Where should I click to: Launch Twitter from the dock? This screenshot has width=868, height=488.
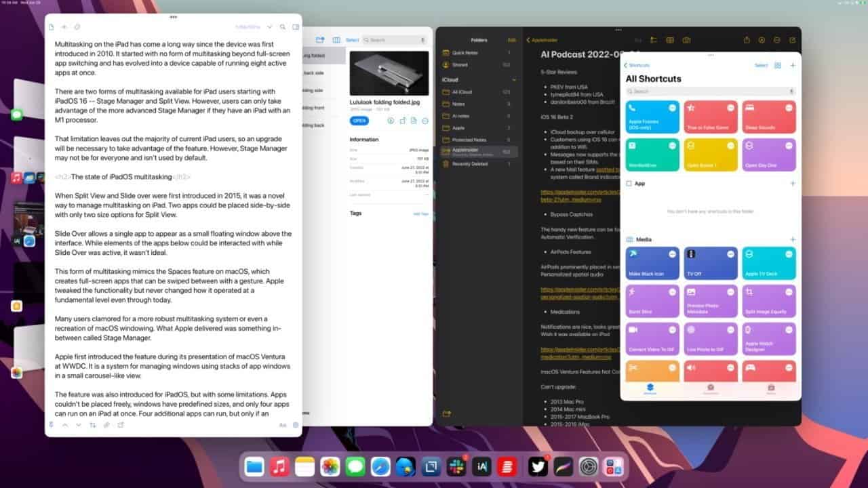tap(538, 466)
